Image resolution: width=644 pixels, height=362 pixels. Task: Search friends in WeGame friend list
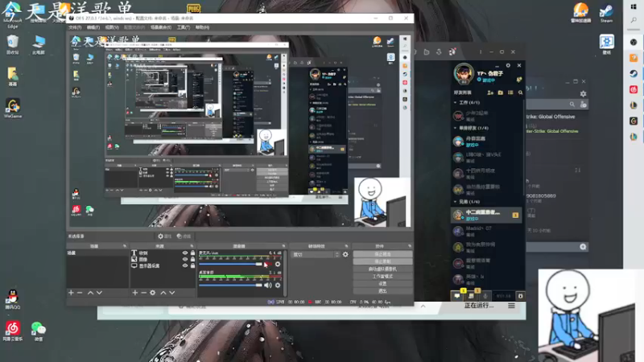click(520, 93)
